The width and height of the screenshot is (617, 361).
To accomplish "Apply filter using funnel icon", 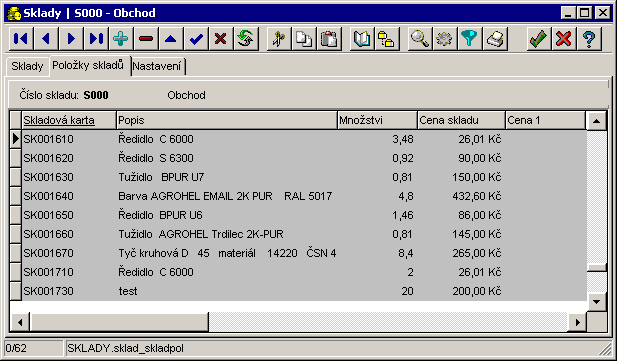I will coord(469,39).
